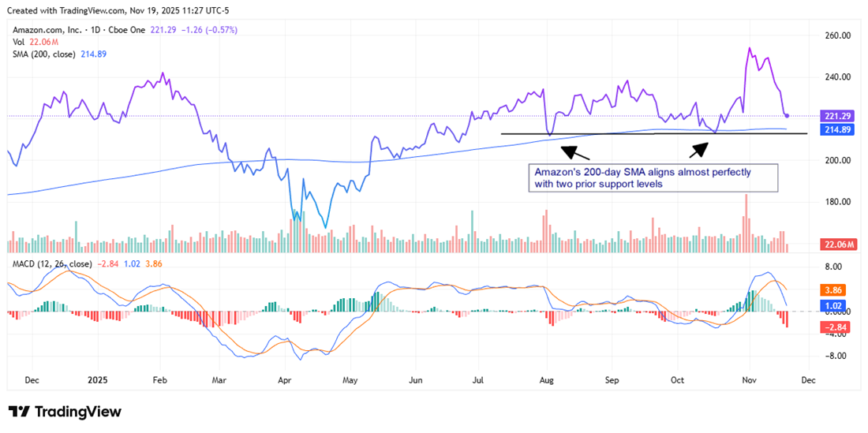Click the red 22.06M volume axis tag
This screenshot has height=433, width=868.
click(839, 245)
